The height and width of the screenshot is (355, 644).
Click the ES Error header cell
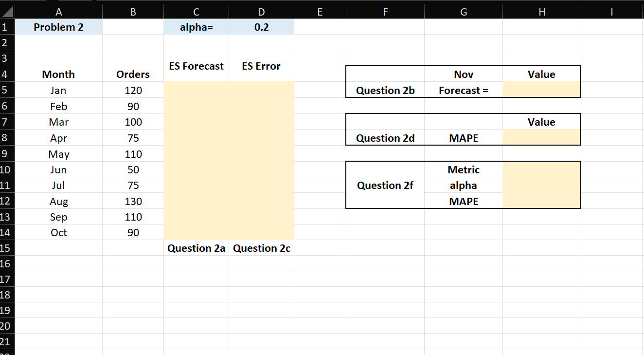coord(261,66)
